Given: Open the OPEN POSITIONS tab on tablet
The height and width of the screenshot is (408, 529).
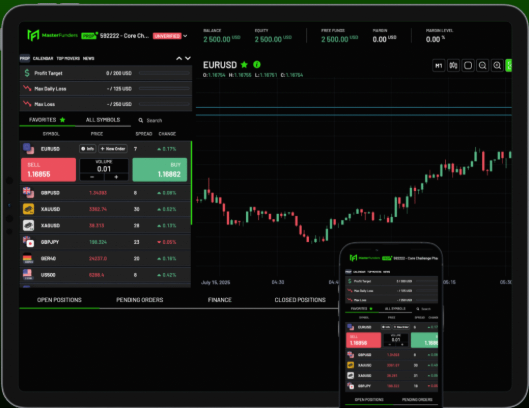Looking at the screenshot, I should tap(59, 300).
